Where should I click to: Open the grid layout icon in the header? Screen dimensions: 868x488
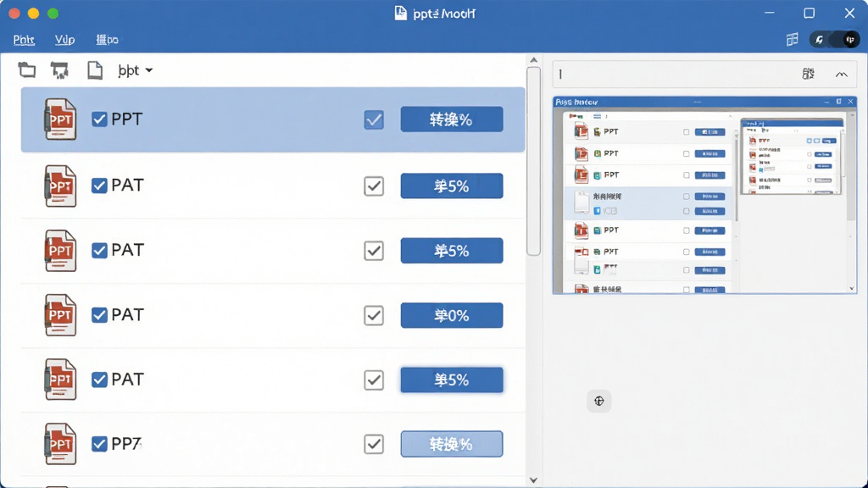(793, 39)
